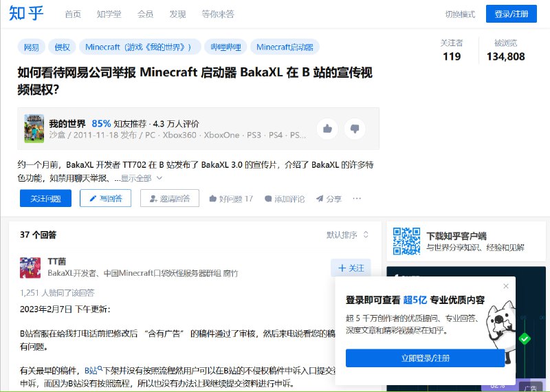550x392 pixels.
Task: Click the QR code for 下载知乎客户端
Action: coord(406,241)
